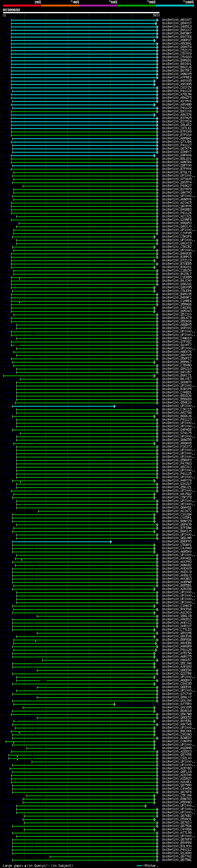This screenshot has height=868, width=197.
Task: Pick the UniRef100_Q962U1 row label
Action: click(x=177, y=284)
